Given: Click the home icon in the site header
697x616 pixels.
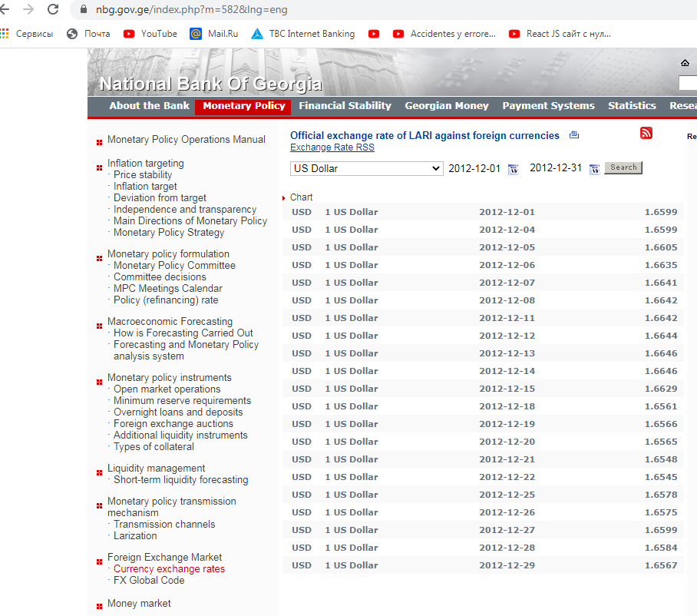Looking at the screenshot, I should [685, 63].
